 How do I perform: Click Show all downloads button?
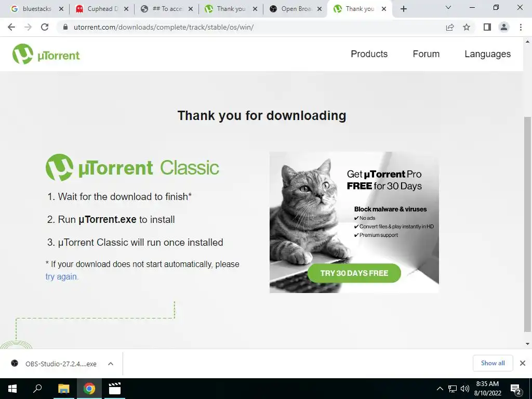(493, 363)
